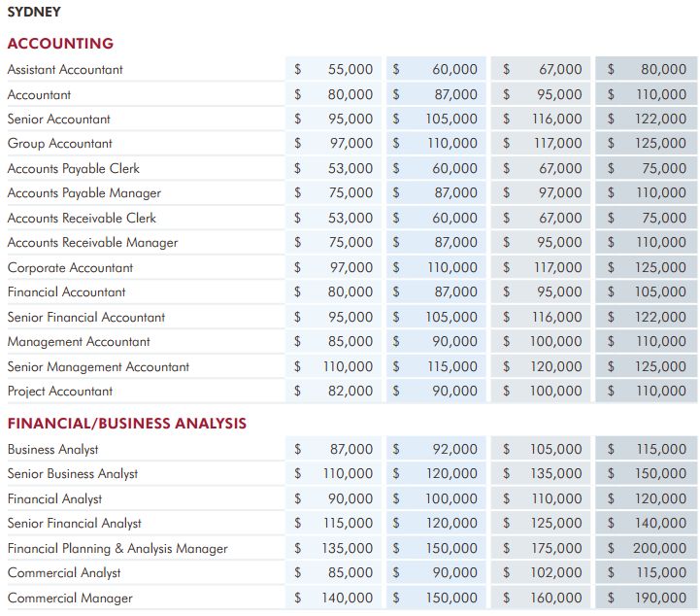Screen dimensions: 700x616
Task: Select the Commercial Analyst row label
Action: [x=64, y=573]
